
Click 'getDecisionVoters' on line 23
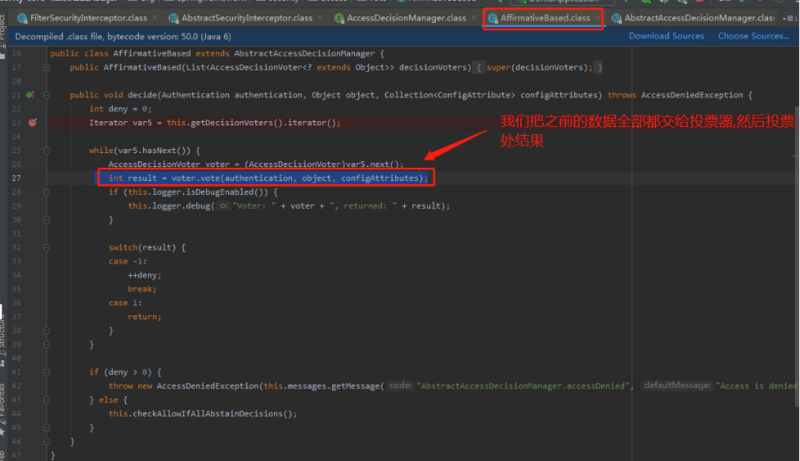tap(232, 122)
